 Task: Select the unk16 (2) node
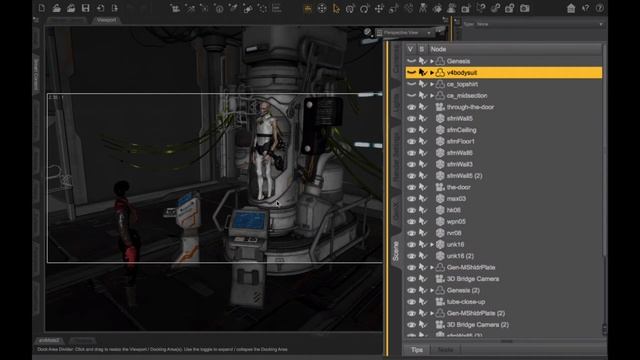point(503,256)
